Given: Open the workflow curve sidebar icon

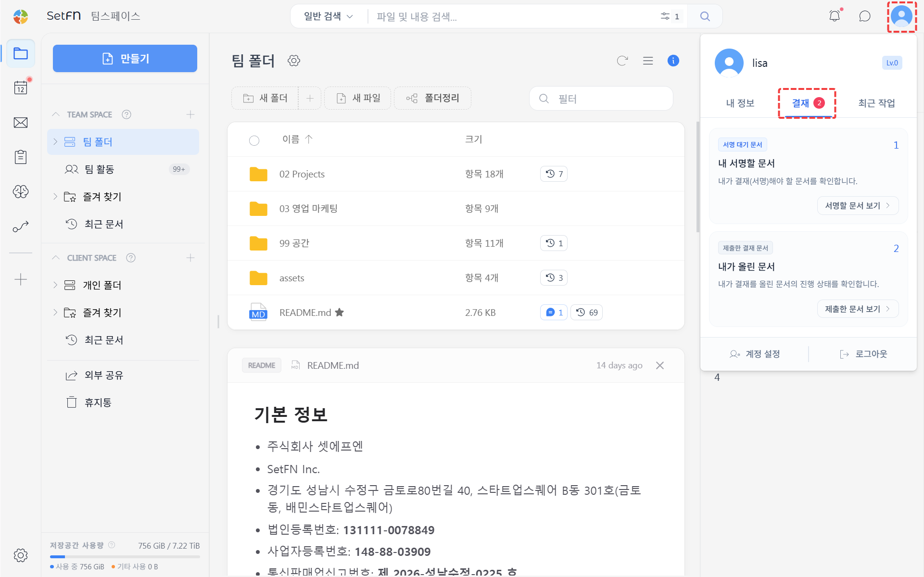Looking at the screenshot, I should coord(21,226).
